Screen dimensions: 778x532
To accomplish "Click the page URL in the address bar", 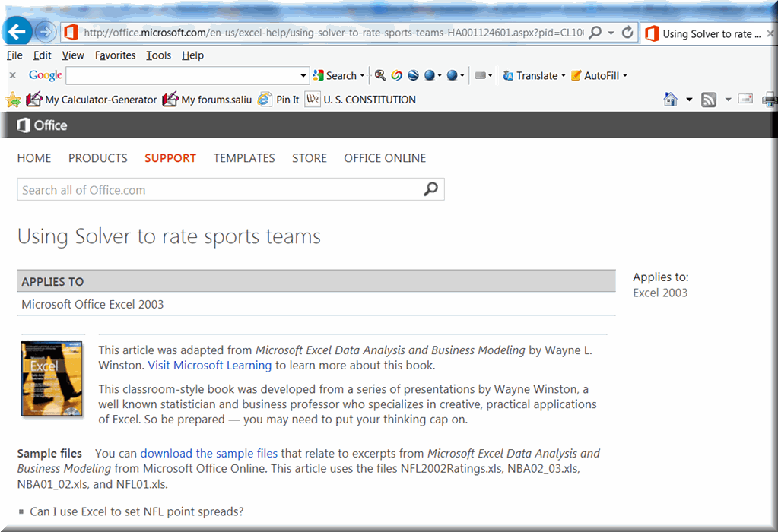I will pos(333,33).
